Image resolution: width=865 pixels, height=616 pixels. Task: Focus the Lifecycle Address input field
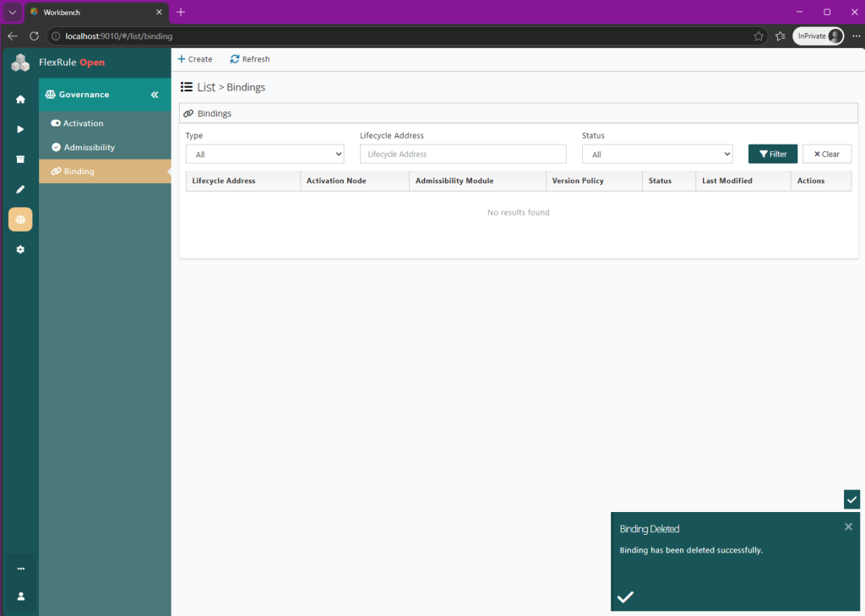463,154
